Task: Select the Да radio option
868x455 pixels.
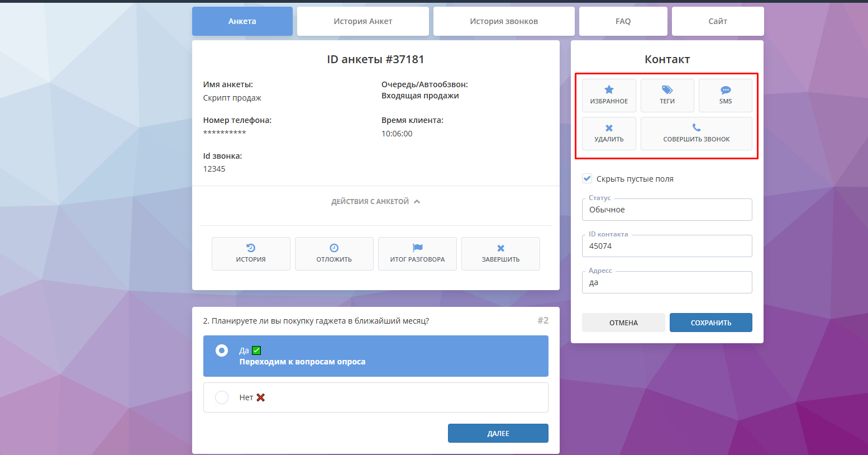Action: [222, 350]
